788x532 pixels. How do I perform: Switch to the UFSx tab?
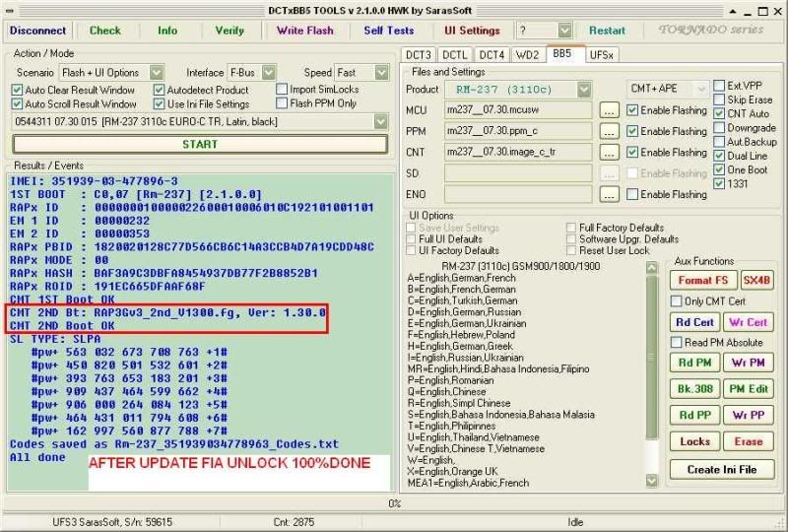pyautogui.click(x=601, y=55)
